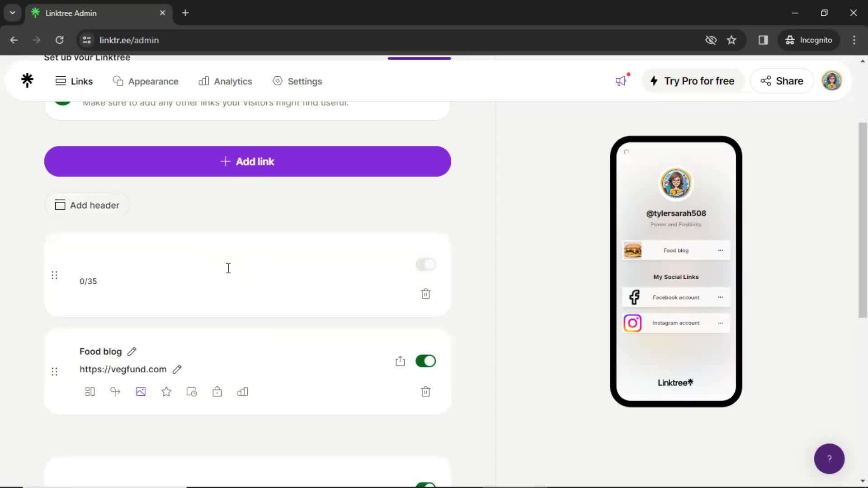Viewport: 868px width, 488px height.
Task: Click the image icon on Food blog link
Action: tap(141, 391)
